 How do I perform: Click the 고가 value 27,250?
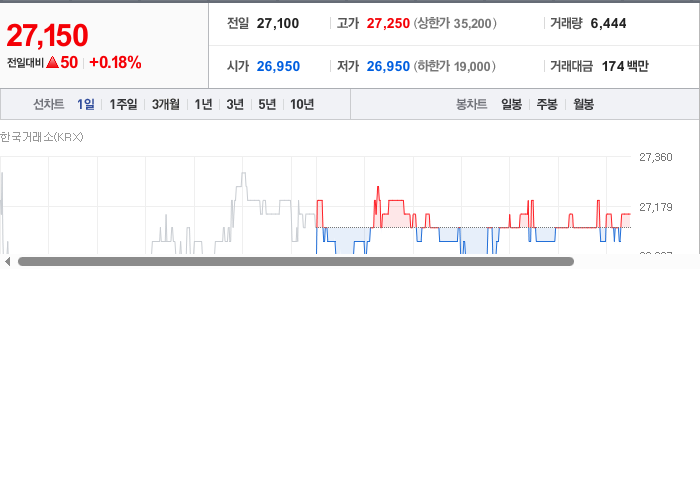[388, 23]
